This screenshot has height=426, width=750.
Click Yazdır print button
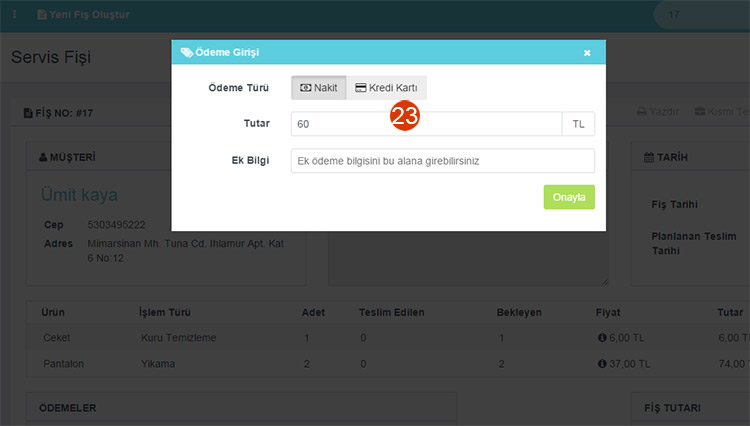(x=658, y=111)
